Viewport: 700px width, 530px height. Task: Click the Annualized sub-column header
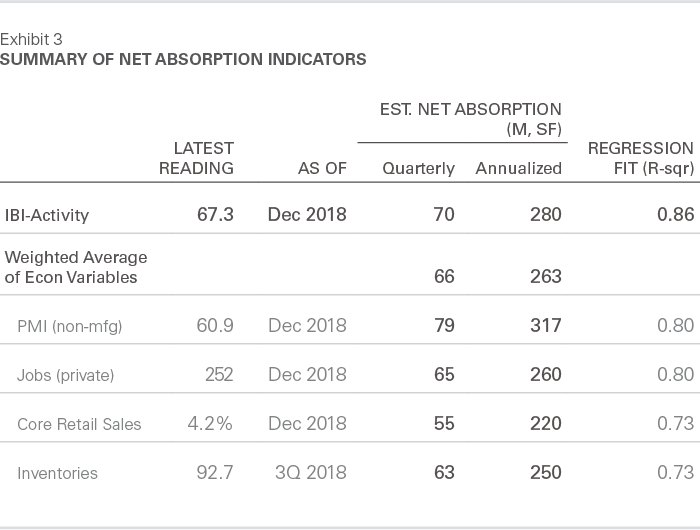tap(518, 168)
